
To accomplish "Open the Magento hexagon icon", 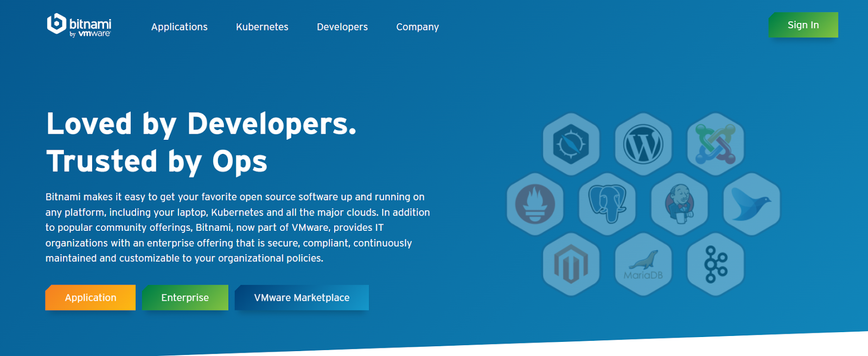I will click(x=571, y=264).
